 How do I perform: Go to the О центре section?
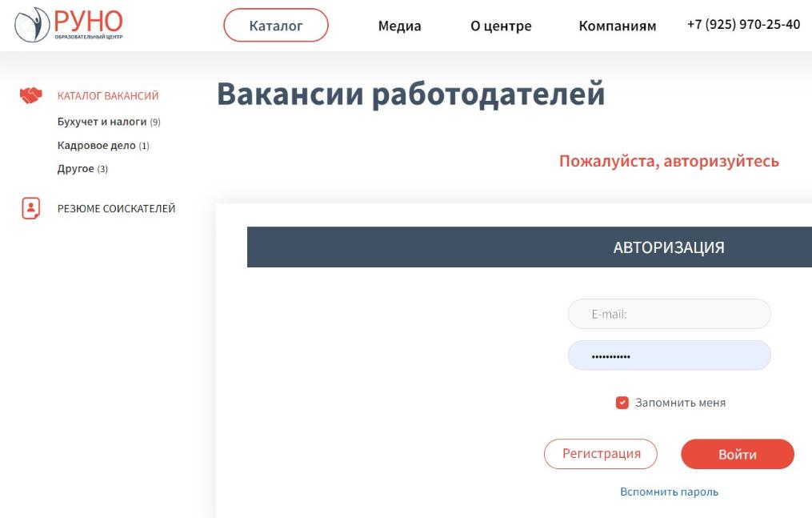point(501,26)
